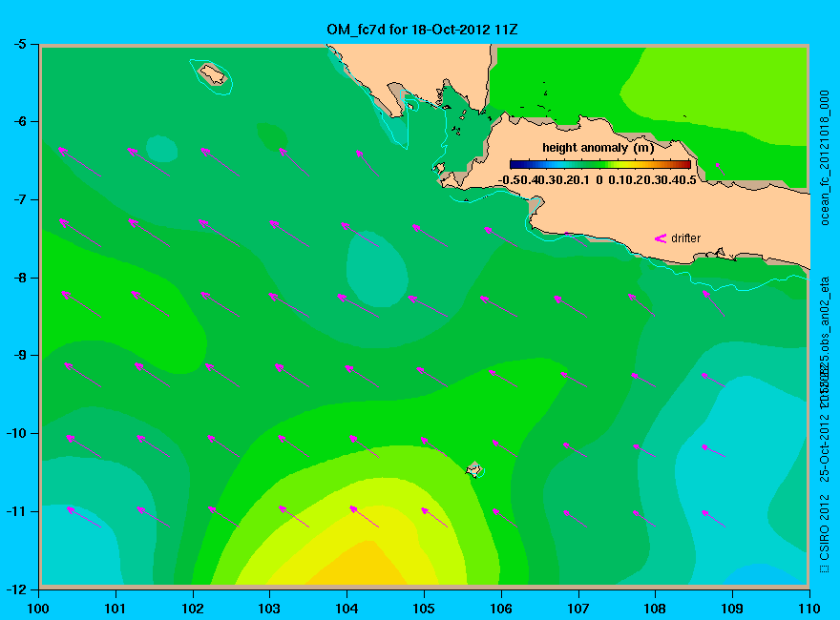This screenshot has height=620, width=840.
Task: Click the x-axis label 109
Action: click(732, 609)
